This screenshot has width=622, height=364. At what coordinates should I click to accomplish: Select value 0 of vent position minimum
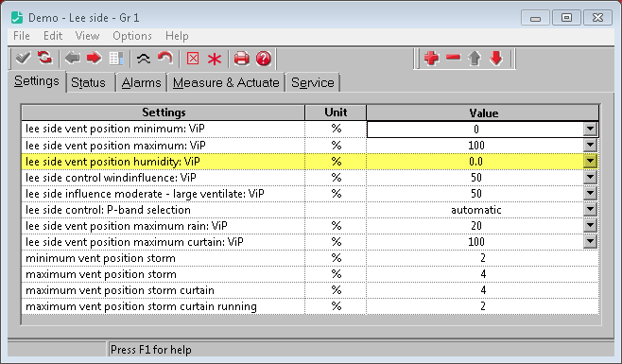pyautogui.click(x=475, y=129)
